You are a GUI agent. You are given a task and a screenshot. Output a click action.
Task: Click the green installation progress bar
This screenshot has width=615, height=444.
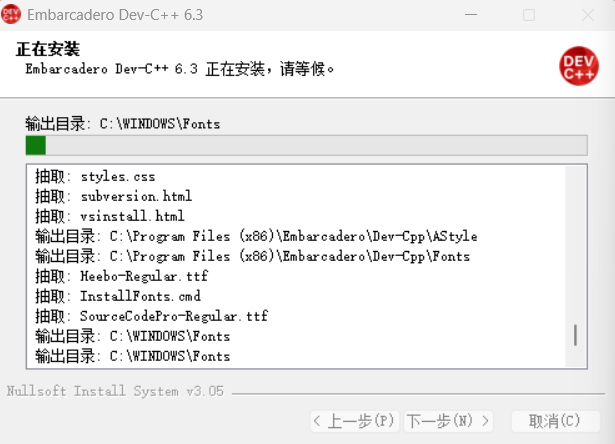(306, 145)
